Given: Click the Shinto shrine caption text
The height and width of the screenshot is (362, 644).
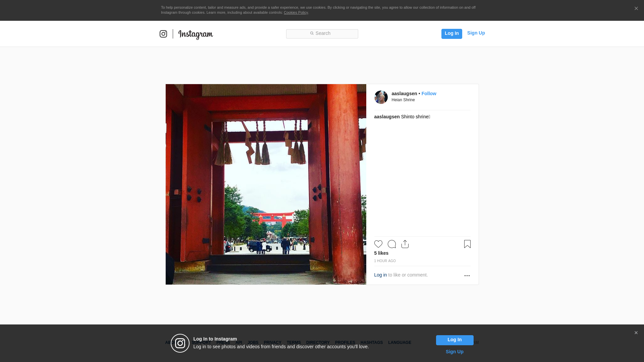Looking at the screenshot, I should point(415,117).
